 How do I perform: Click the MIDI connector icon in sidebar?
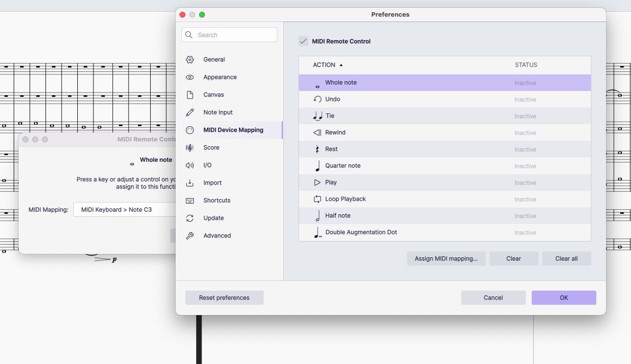pos(190,130)
